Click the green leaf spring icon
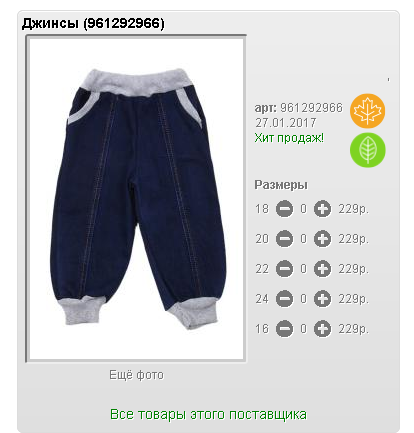The height and width of the screenshot is (433, 414). click(x=367, y=150)
